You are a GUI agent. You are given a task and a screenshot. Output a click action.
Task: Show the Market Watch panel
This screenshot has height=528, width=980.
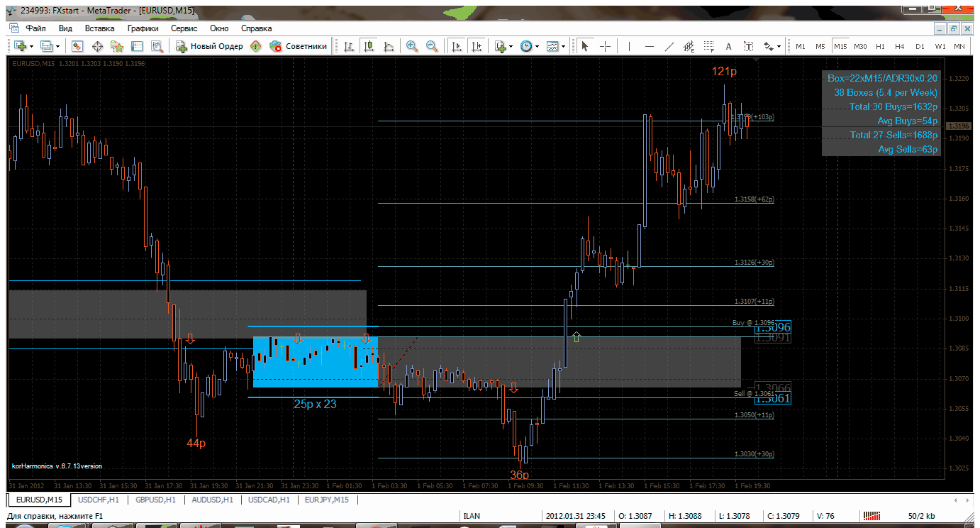tap(77, 46)
